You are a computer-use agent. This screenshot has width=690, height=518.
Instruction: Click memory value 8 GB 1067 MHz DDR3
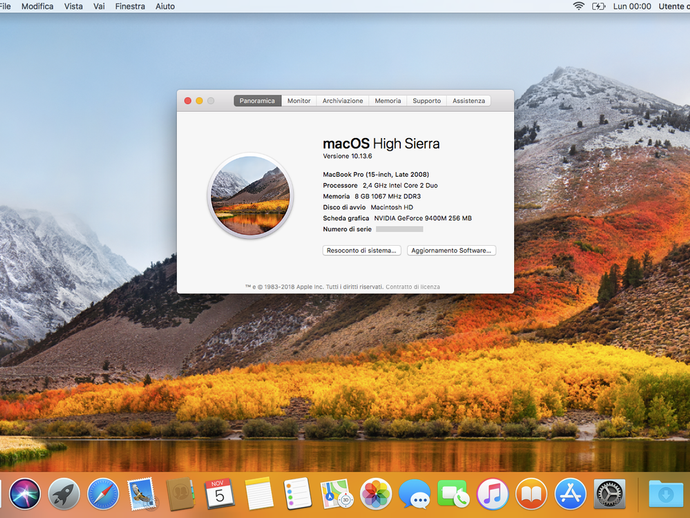click(x=388, y=196)
